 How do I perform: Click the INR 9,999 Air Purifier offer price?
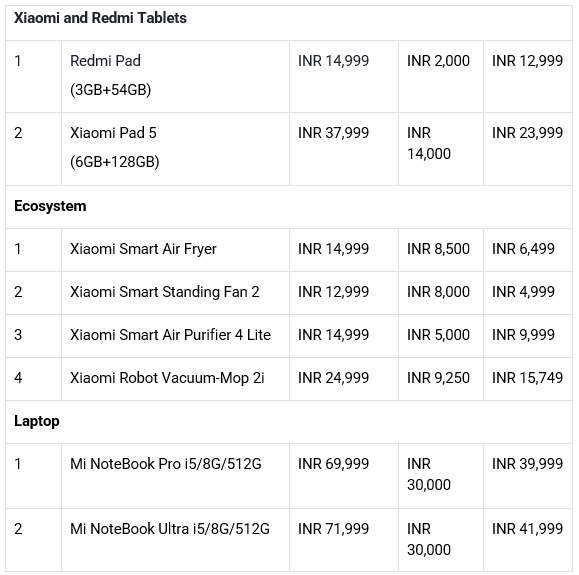click(523, 335)
